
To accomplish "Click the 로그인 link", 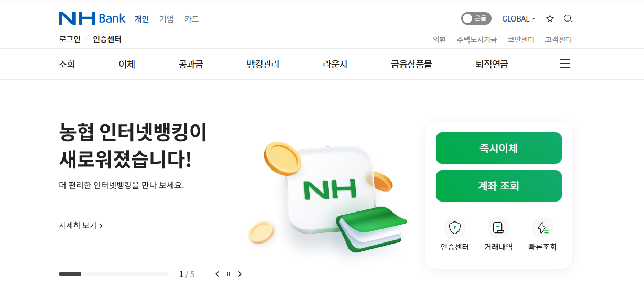I will [x=70, y=39].
